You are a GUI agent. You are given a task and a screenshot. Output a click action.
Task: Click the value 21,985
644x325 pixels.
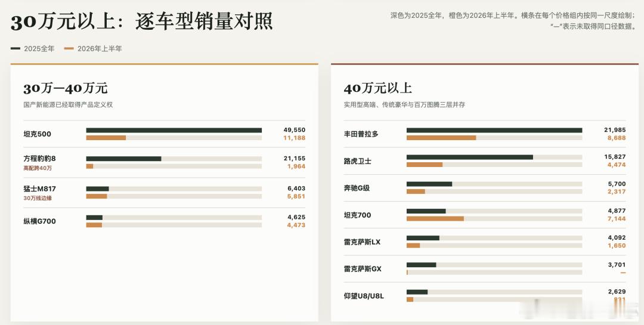pyautogui.click(x=615, y=130)
